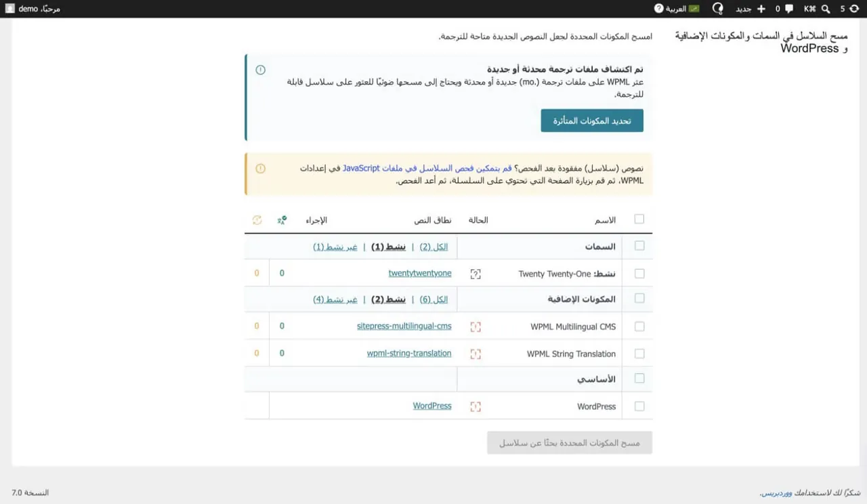Screen dimensions: 867x504
Task: Filter plugins by نشط (2) active
Action: pyautogui.click(x=388, y=299)
